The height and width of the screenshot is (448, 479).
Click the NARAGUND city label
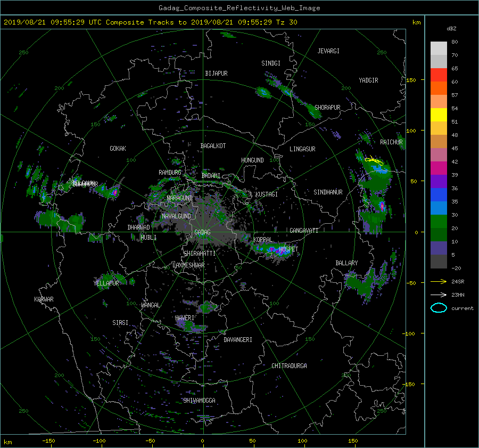[180, 198]
